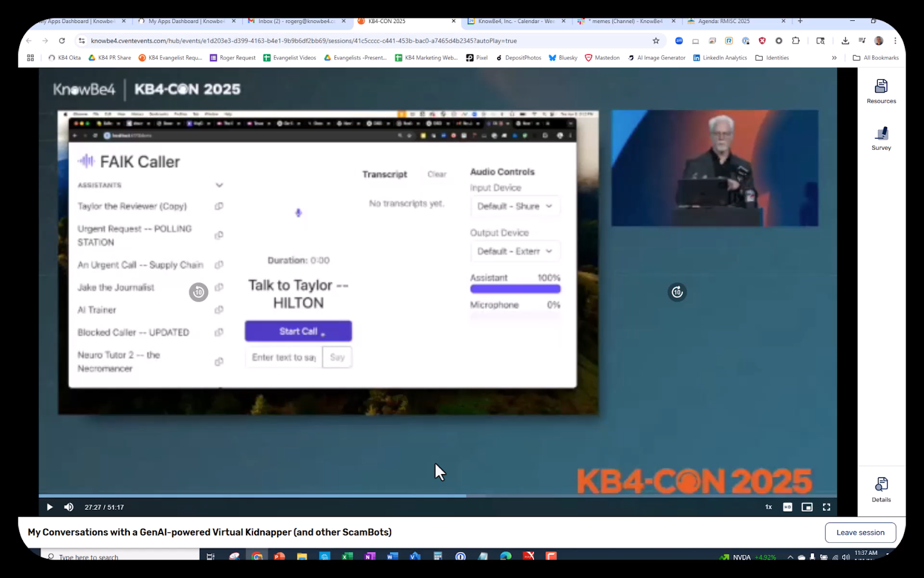The image size is (924, 578).
Task: View site information in the address bar
Action: [x=81, y=40]
